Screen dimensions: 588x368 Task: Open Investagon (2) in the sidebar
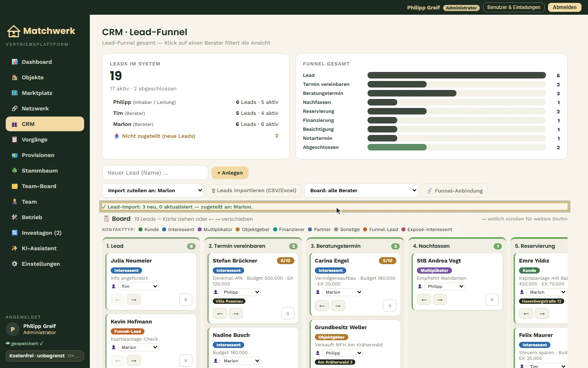[45, 233]
